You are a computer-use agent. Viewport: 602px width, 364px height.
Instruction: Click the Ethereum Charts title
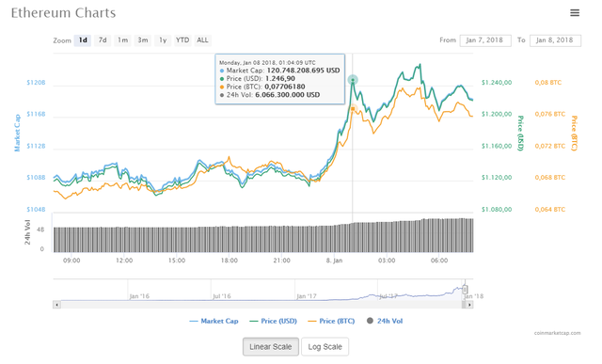coord(63,13)
